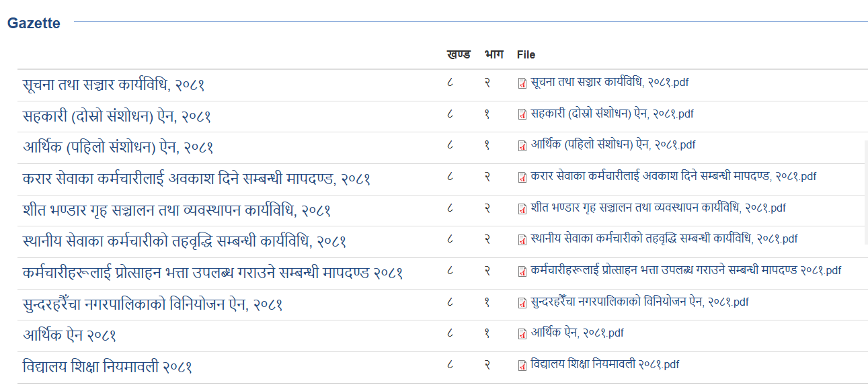Click the खण्ड column header

pyautogui.click(x=458, y=54)
